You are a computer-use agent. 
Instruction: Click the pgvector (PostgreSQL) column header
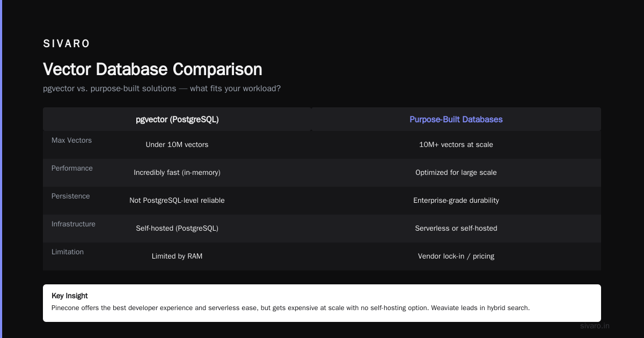pyautogui.click(x=177, y=119)
